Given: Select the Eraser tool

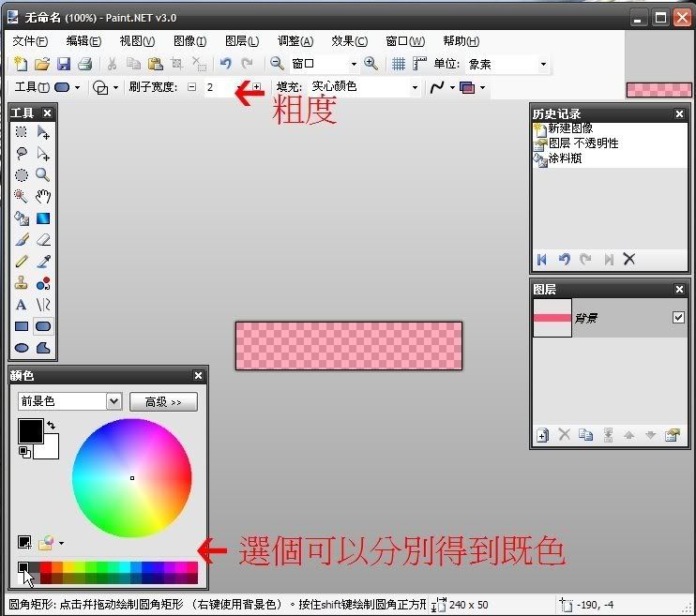Looking at the screenshot, I should [x=43, y=240].
